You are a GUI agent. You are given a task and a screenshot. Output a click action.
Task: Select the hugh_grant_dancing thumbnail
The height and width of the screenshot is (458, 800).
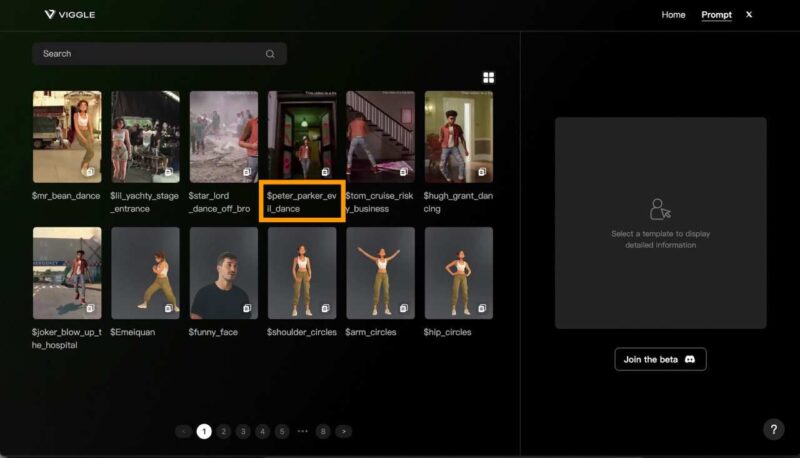(x=459, y=137)
